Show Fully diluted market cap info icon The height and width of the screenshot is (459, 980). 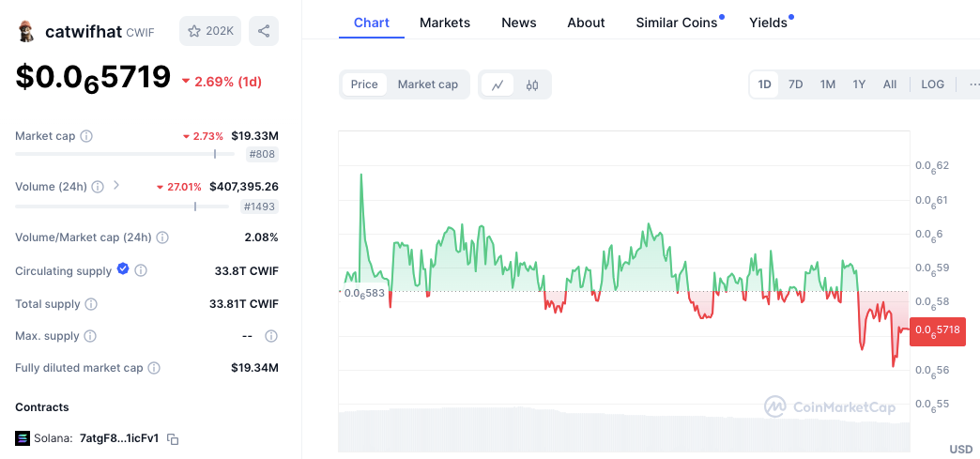click(x=154, y=368)
